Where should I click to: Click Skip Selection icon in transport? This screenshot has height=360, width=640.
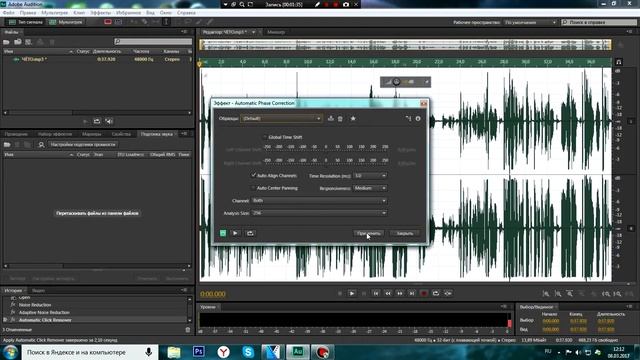(448, 293)
